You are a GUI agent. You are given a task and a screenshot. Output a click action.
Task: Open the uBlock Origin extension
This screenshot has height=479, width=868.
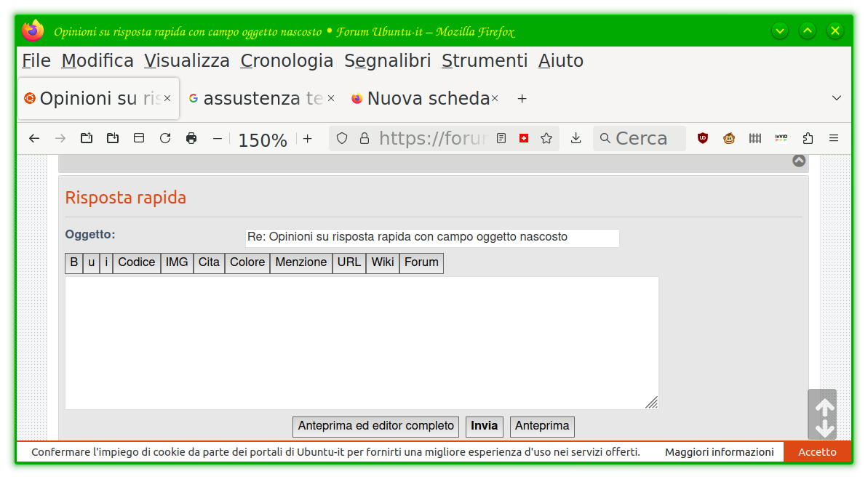[x=703, y=138]
